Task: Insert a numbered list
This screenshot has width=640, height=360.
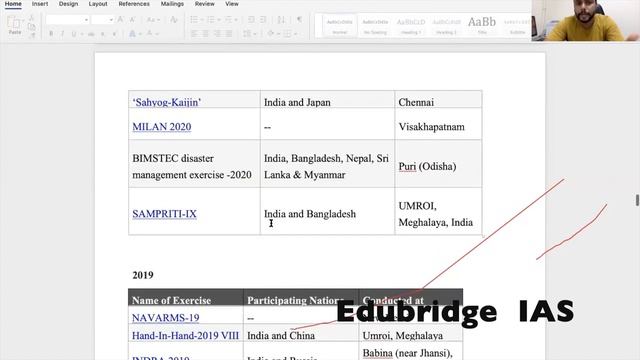Action: (210, 20)
